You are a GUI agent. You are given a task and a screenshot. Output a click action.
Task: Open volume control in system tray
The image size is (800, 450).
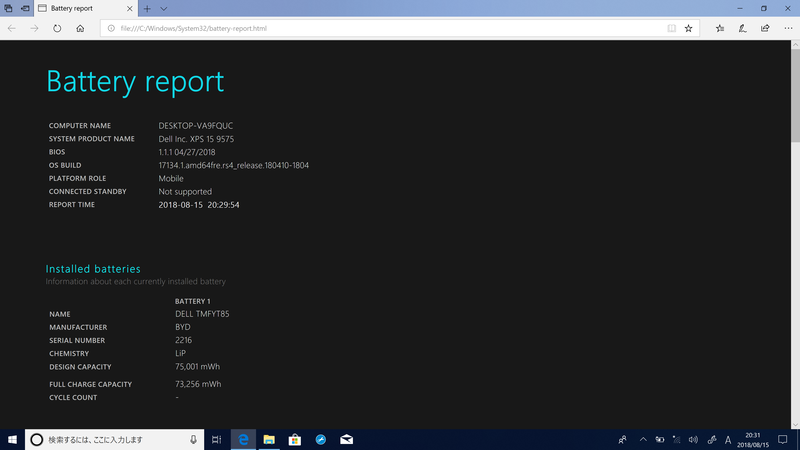point(693,439)
